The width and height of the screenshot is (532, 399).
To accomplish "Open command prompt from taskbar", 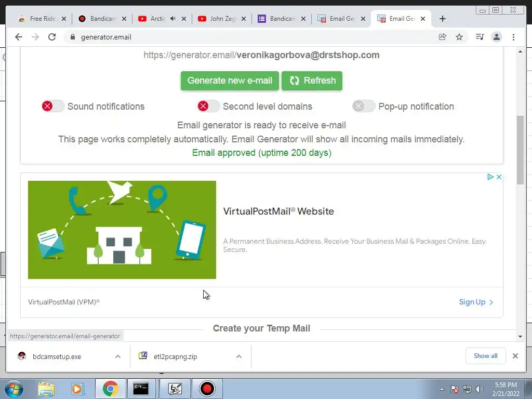I will click(141, 389).
